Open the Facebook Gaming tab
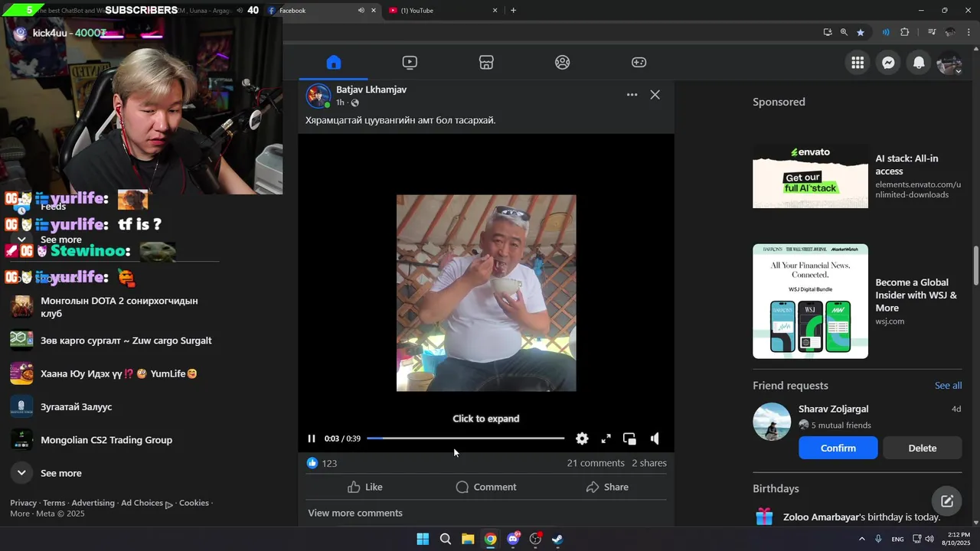This screenshot has width=980, height=551. click(639, 63)
